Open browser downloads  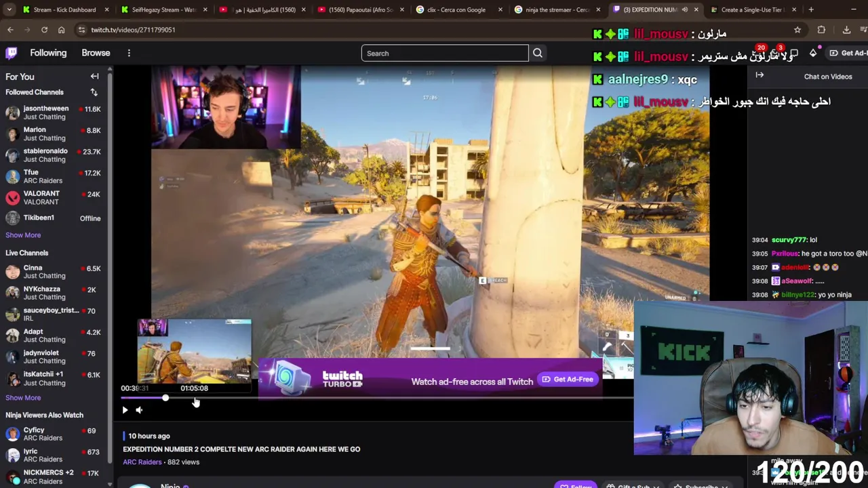pyautogui.click(x=846, y=30)
